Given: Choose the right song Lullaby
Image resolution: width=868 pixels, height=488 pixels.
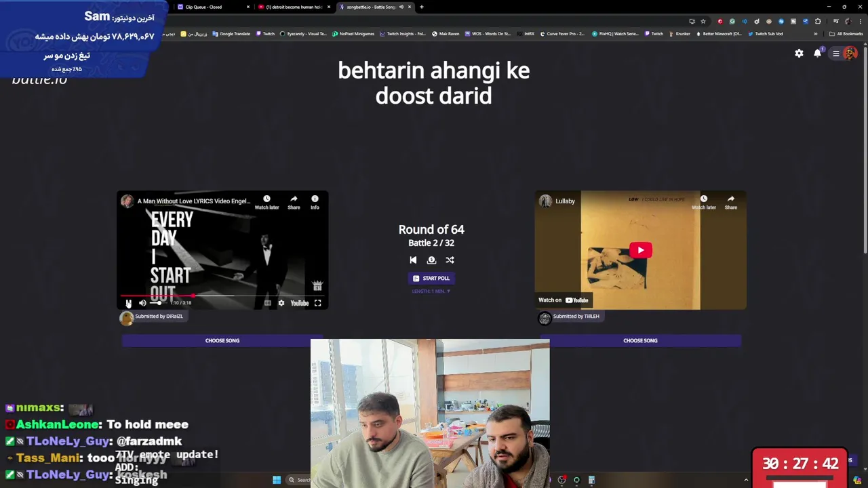Looking at the screenshot, I should pyautogui.click(x=640, y=340).
